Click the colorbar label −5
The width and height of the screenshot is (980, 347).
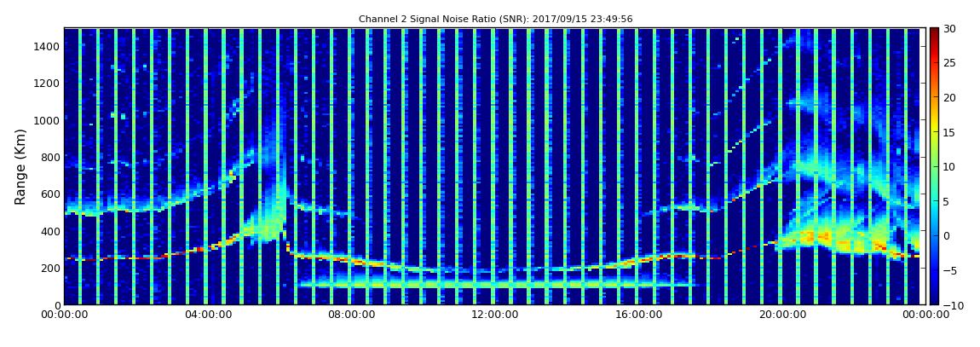pyautogui.click(x=950, y=270)
